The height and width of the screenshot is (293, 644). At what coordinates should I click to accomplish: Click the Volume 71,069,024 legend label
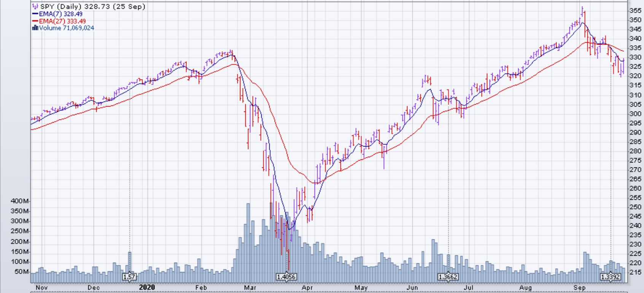click(x=67, y=28)
